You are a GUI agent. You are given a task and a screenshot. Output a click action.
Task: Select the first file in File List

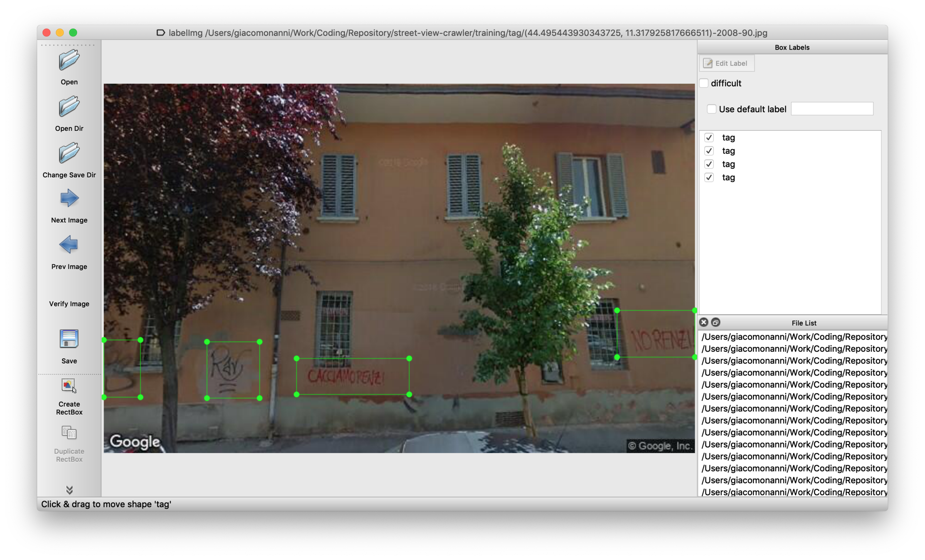(x=794, y=337)
